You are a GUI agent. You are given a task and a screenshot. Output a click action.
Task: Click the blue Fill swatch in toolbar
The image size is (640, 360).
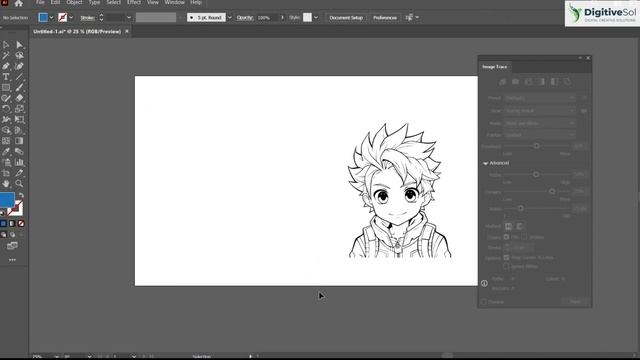click(7, 200)
